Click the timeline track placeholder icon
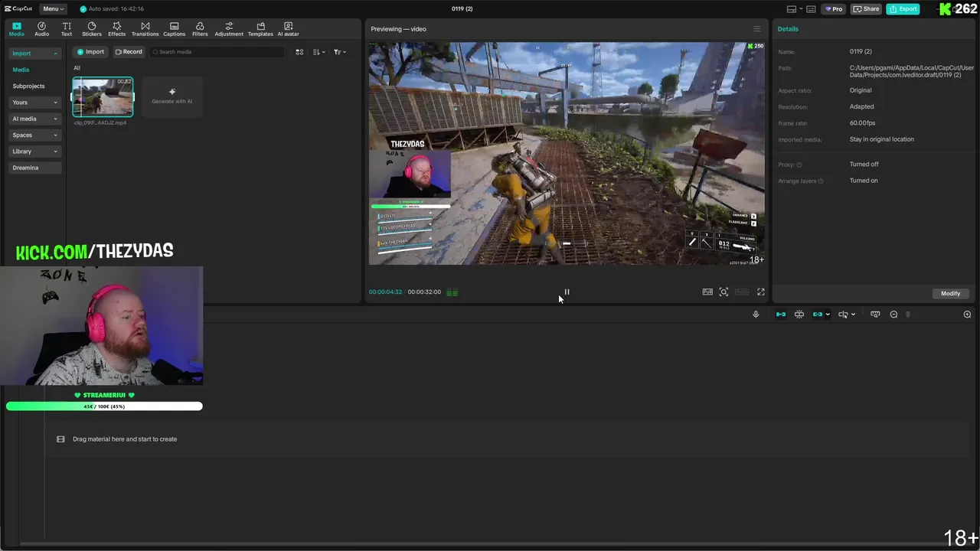980x551 pixels. click(x=60, y=439)
